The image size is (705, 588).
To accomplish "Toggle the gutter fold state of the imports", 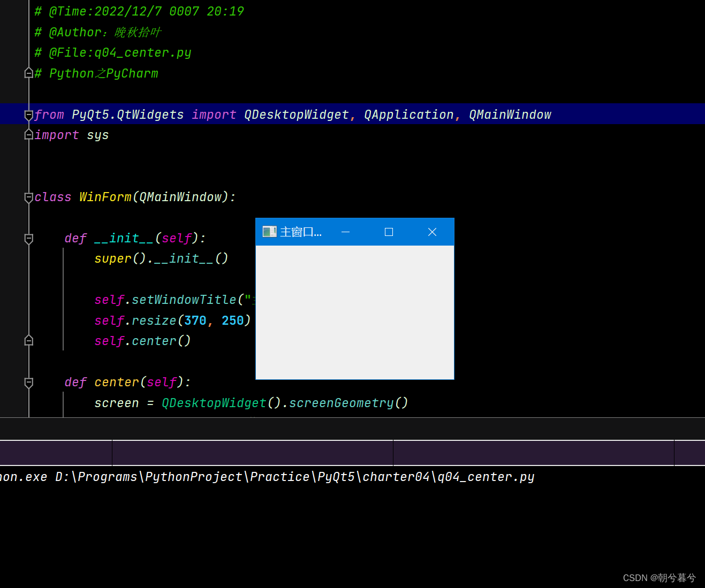I will (x=28, y=114).
